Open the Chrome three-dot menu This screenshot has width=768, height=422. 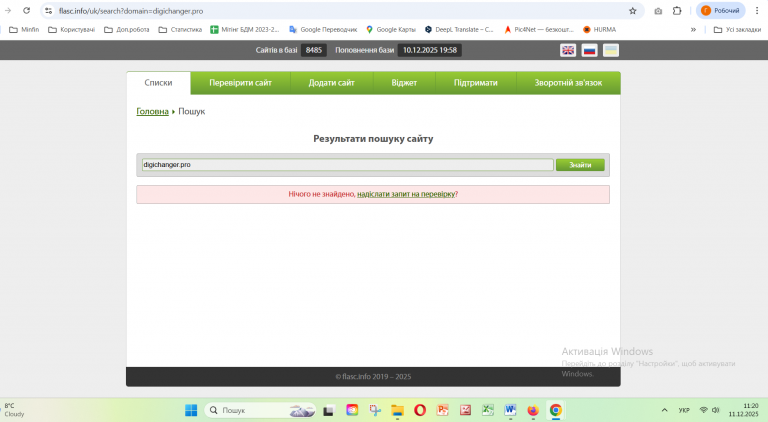pos(757,10)
